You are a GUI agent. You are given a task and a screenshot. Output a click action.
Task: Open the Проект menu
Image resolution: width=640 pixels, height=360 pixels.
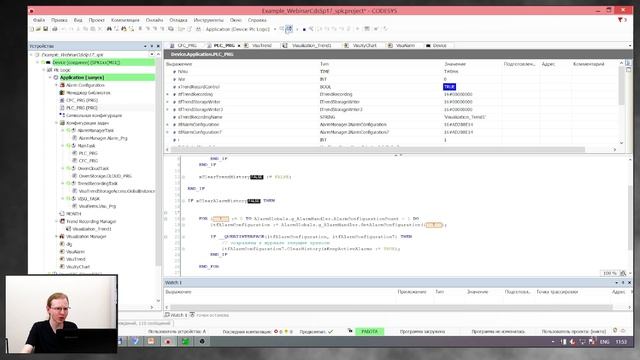pyautogui.click(x=96, y=20)
